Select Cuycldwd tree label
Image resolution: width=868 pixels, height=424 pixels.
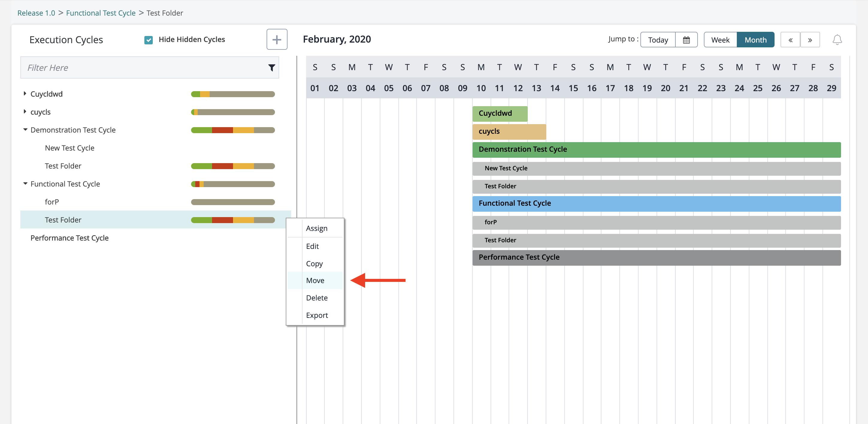click(46, 94)
